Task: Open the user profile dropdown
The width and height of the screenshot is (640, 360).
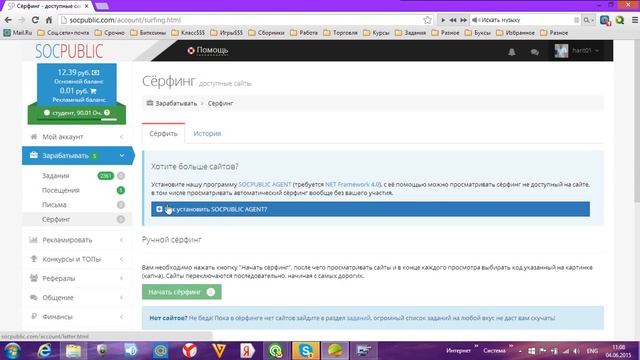Action: [577, 51]
